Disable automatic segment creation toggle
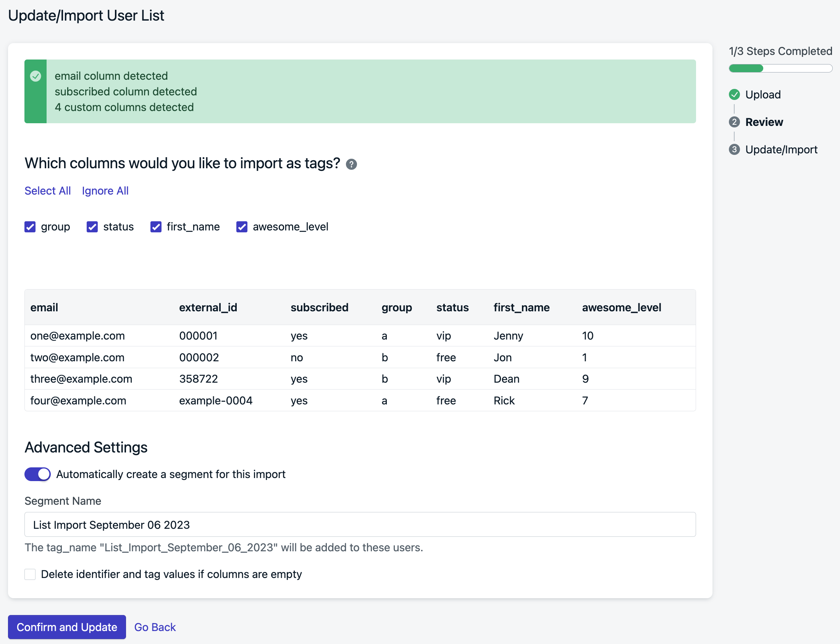 click(x=37, y=474)
